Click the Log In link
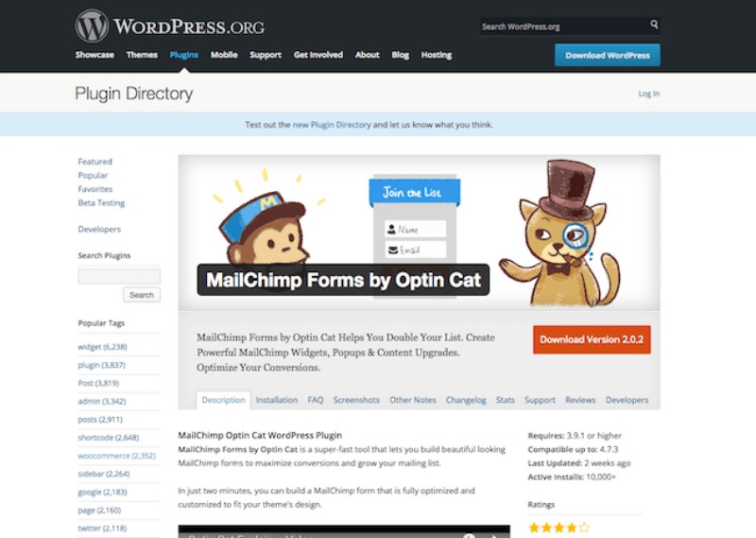Screen dimensions: 756x538 (648, 94)
